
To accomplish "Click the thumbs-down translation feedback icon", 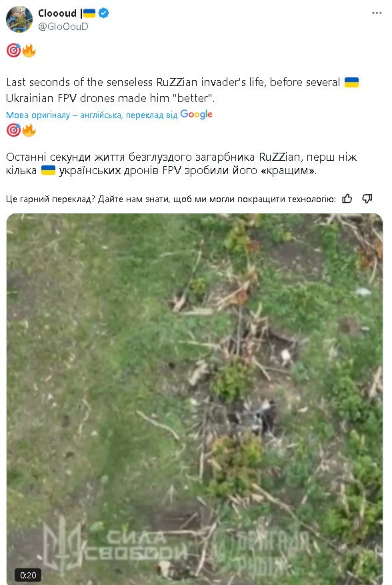I will point(367,199).
